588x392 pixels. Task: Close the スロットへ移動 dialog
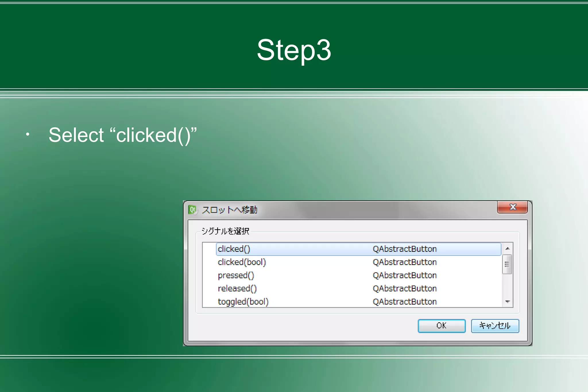coord(512,207)
